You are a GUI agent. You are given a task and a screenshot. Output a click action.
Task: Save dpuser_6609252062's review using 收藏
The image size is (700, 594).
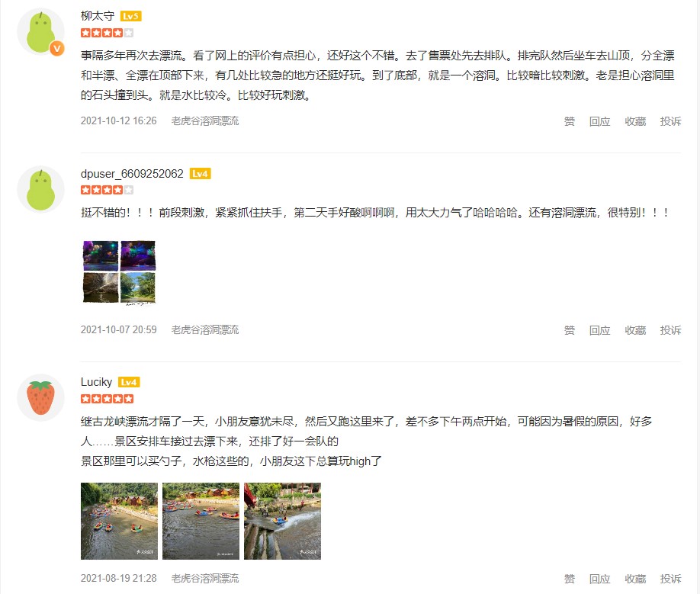tap(635, 330)
